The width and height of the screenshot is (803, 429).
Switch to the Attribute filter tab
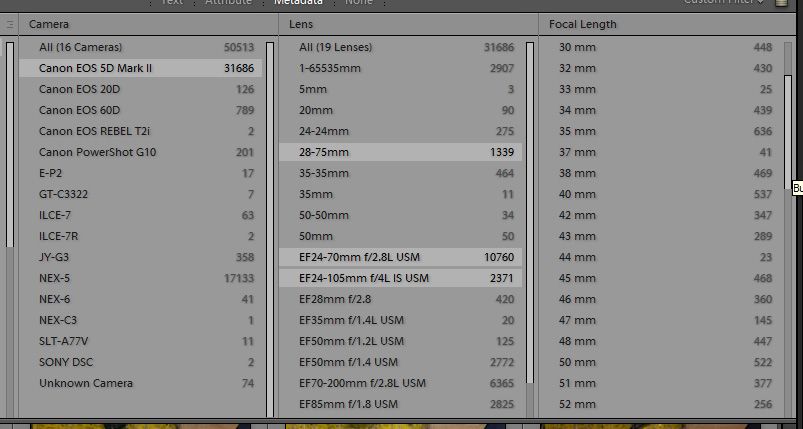(228, 2)
